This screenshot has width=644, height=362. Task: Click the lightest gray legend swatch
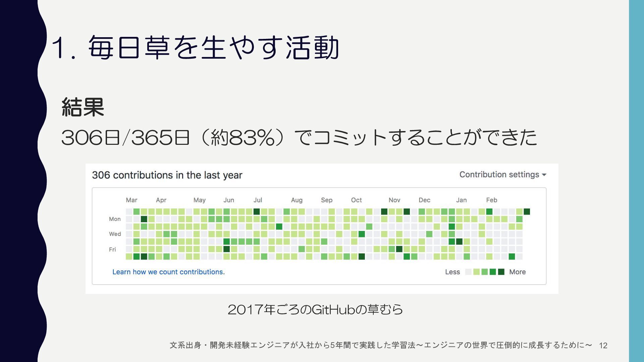coord(468,272)
